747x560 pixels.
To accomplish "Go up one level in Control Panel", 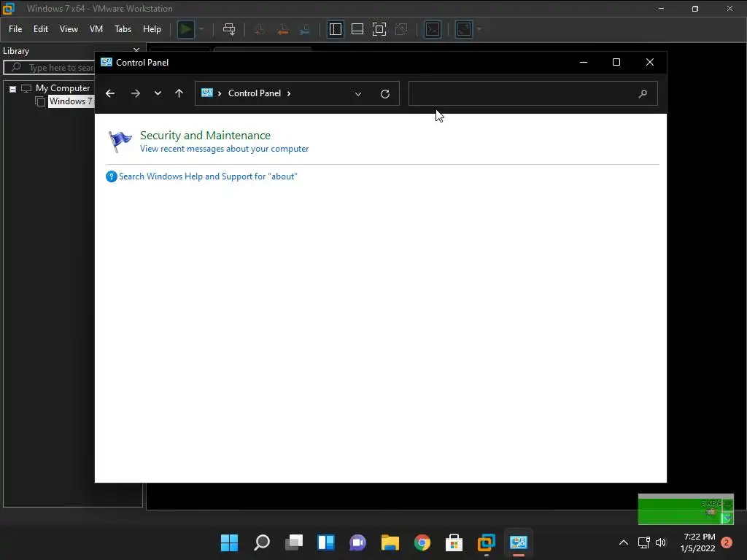I will click(179, 93).
